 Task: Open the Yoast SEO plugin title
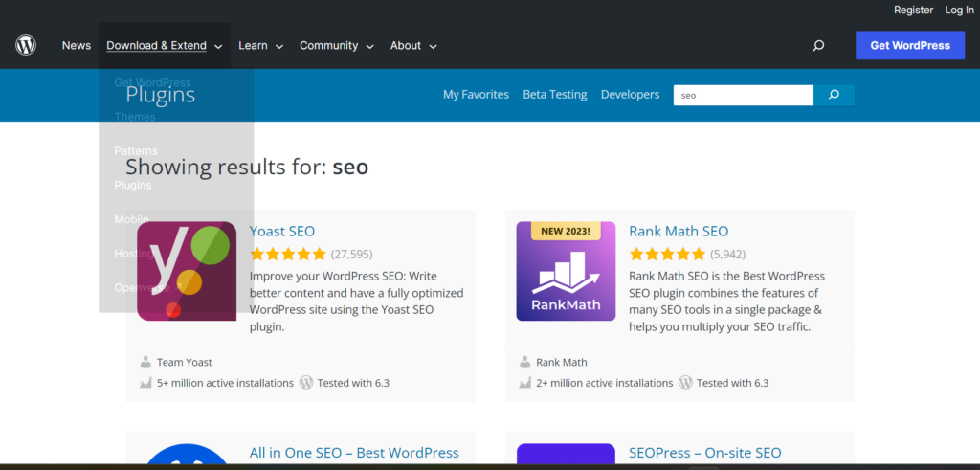(x=282, y=232)
